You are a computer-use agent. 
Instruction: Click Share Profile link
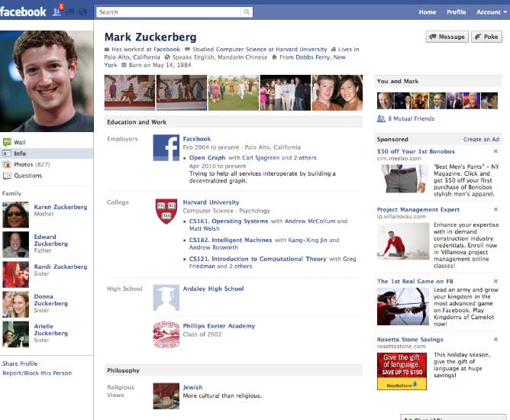coord(20,363)
